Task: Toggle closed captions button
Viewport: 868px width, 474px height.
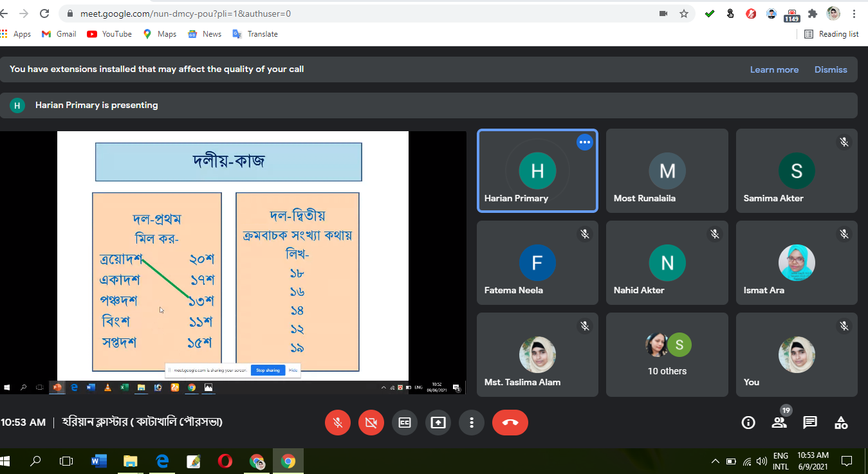Action: tap(405, 423)
